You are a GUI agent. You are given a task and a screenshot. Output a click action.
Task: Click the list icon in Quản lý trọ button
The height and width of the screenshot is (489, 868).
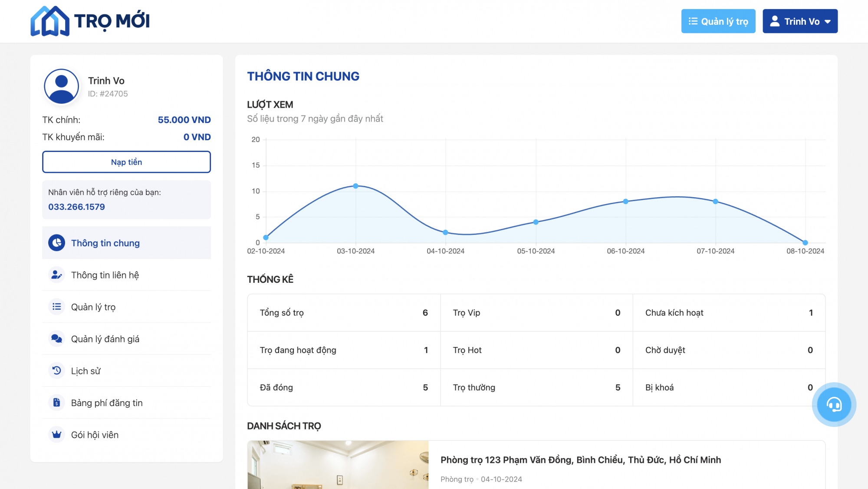tap(693, 21)
